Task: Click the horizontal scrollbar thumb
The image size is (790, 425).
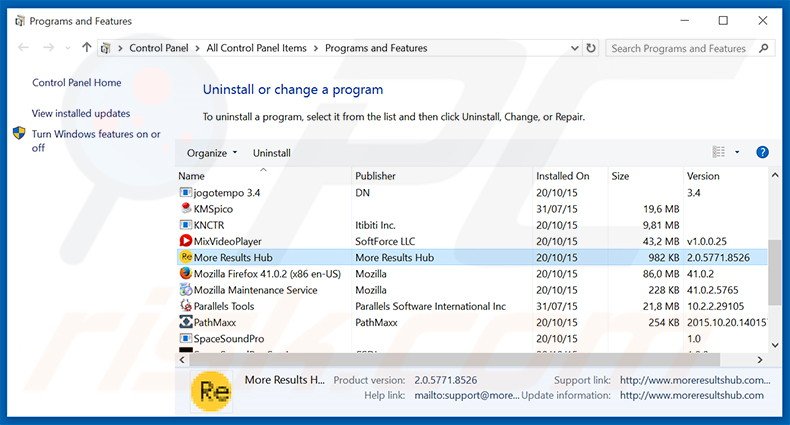Action: click(x=454, y=360)
